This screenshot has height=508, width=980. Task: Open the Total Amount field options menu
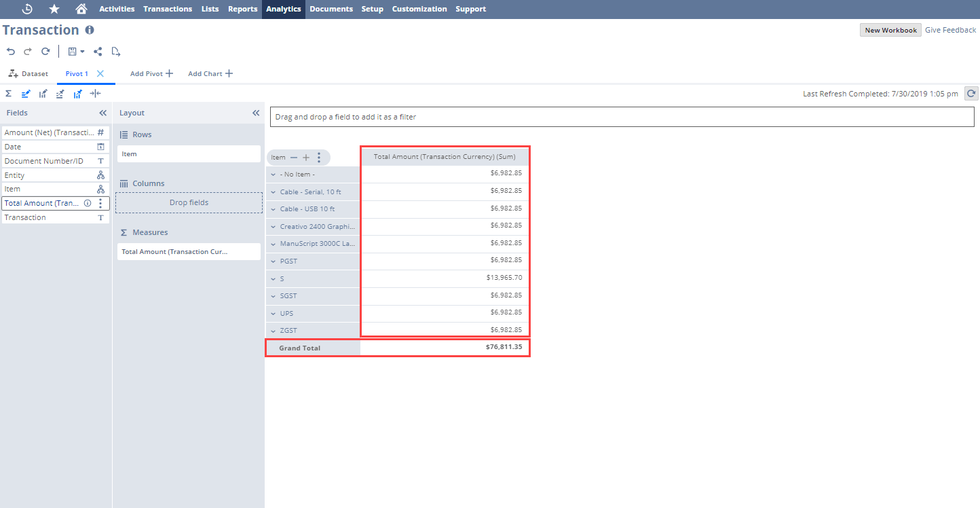pos(100,203)
